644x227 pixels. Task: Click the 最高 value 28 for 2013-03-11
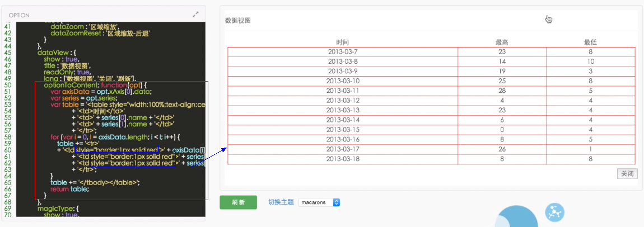(x=502, y=91)
